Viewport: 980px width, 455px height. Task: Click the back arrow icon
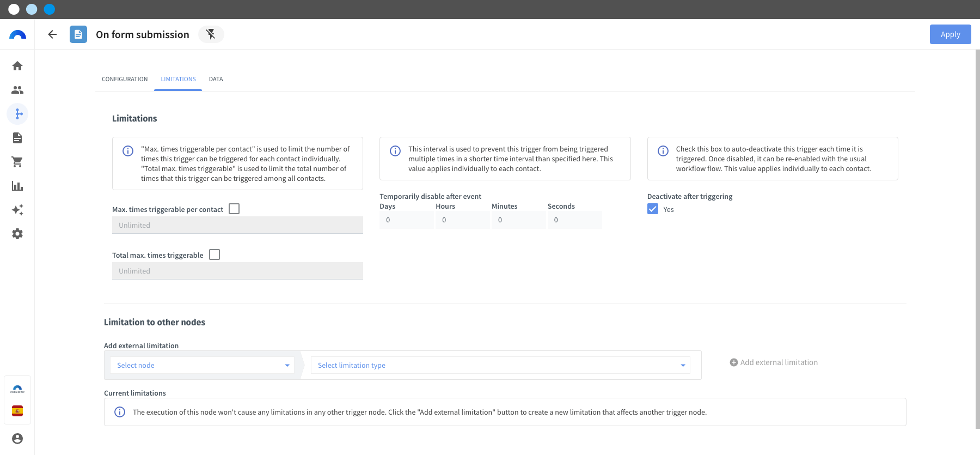pyautogui.click(x=52, y=34)
